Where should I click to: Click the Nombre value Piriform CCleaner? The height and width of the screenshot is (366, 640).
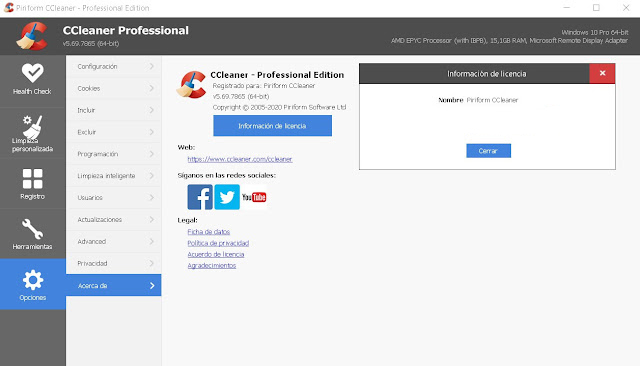[492, 100]
